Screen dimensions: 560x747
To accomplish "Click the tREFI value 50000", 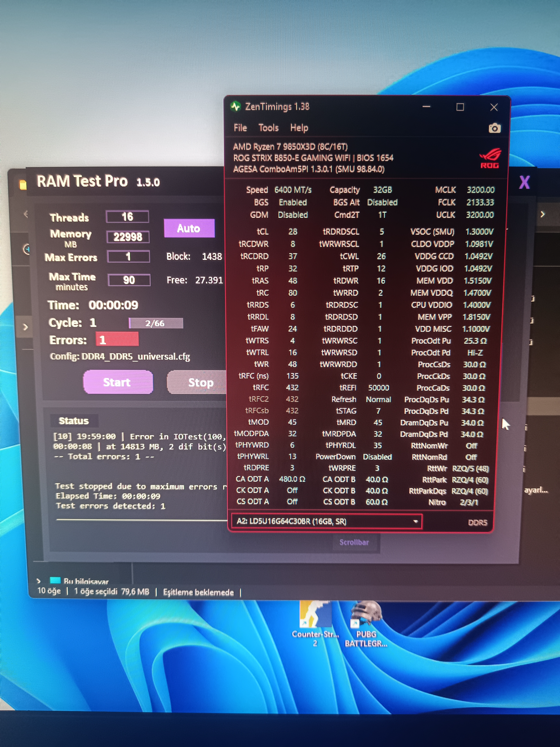I will coord(379,388).
